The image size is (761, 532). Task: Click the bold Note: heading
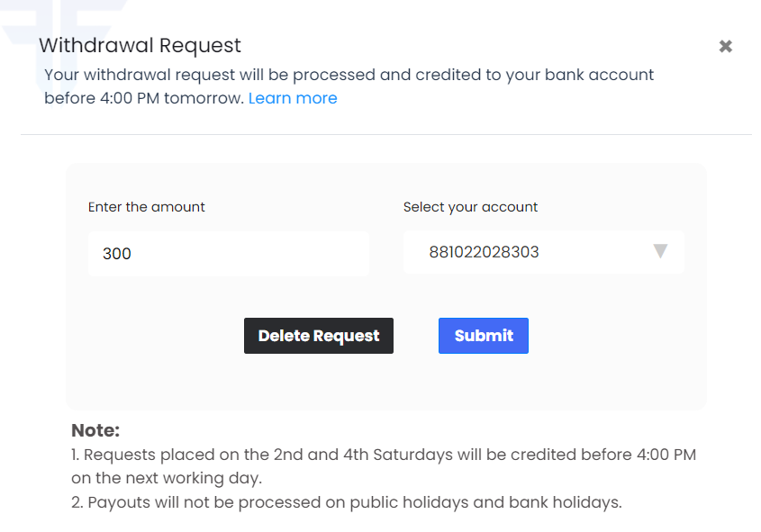(95, 430)
